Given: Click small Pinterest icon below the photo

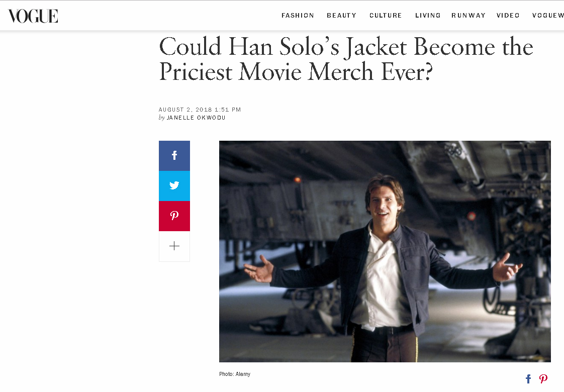Looking at the screenshot, I should tap(543, 379).
